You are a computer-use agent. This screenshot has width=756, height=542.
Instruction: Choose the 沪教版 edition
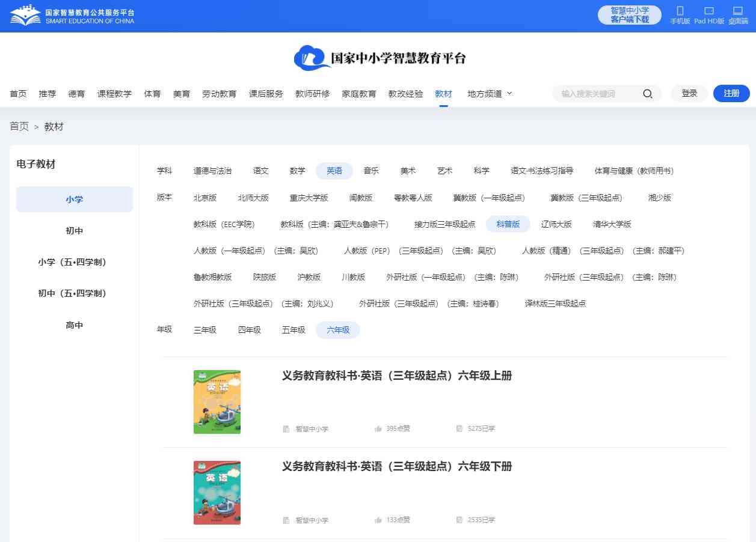coord(309,277)
